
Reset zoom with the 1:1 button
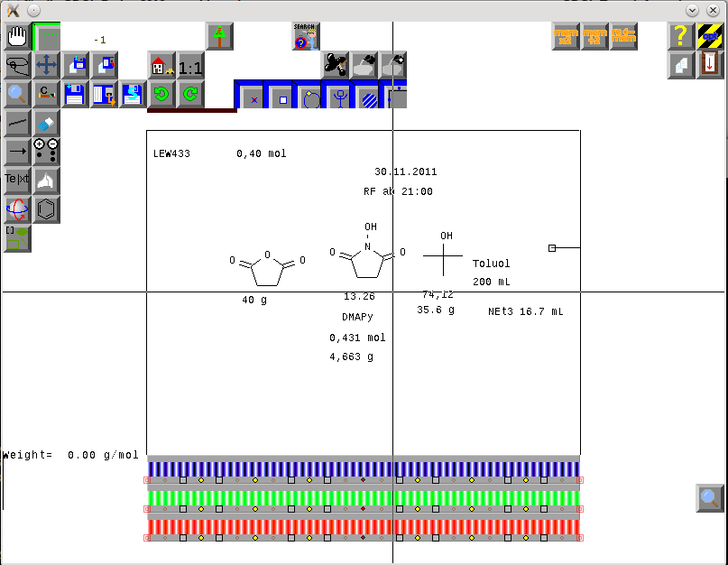tap(190, 67)
